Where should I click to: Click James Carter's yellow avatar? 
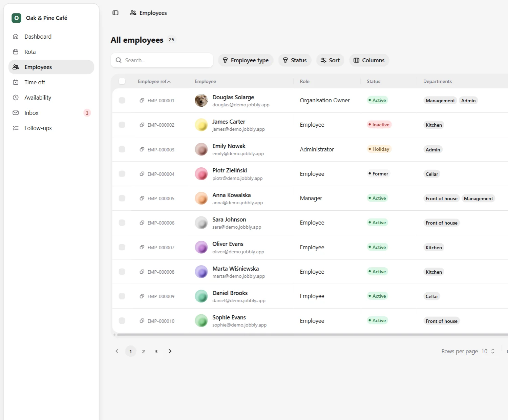pyautogui.click(x=201, y=125)
